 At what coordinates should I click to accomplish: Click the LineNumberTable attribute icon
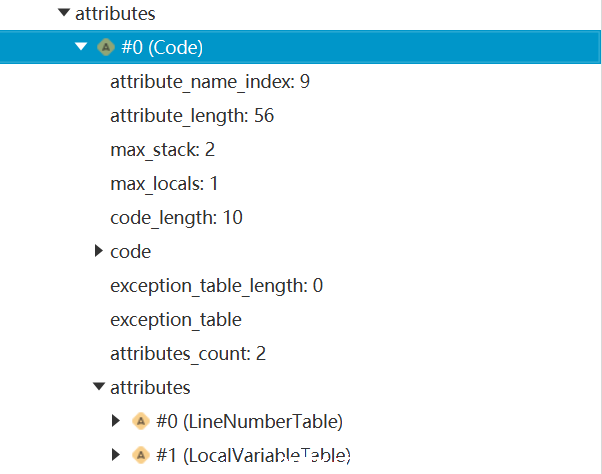tap(141, 421)
